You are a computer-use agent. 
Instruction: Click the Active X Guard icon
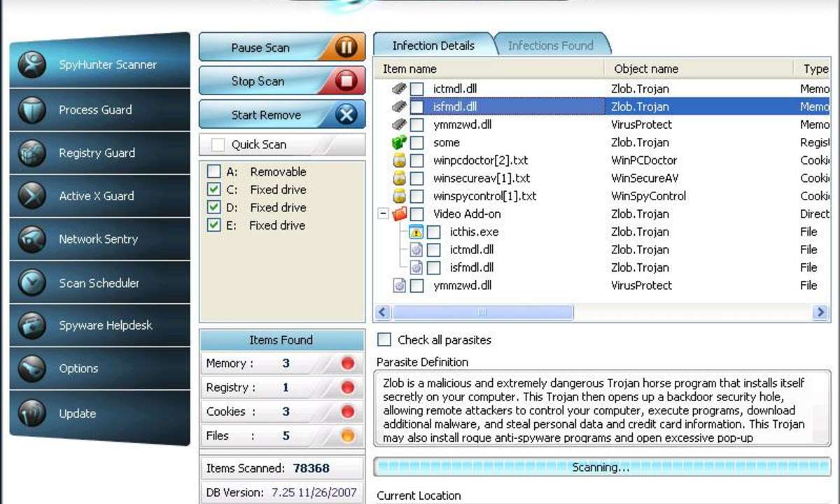(x=32, y=196)
